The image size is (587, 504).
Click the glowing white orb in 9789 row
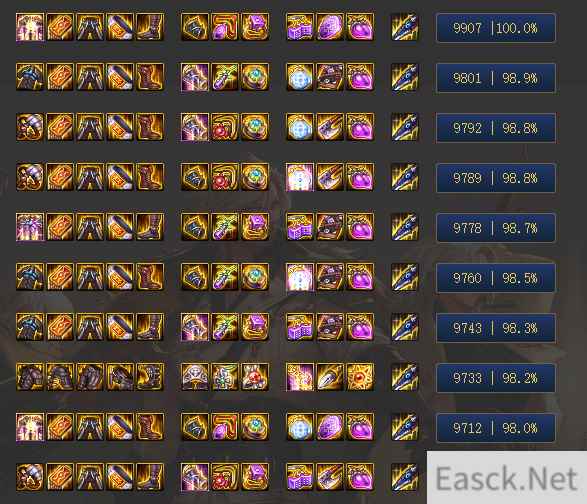[299, 177]
